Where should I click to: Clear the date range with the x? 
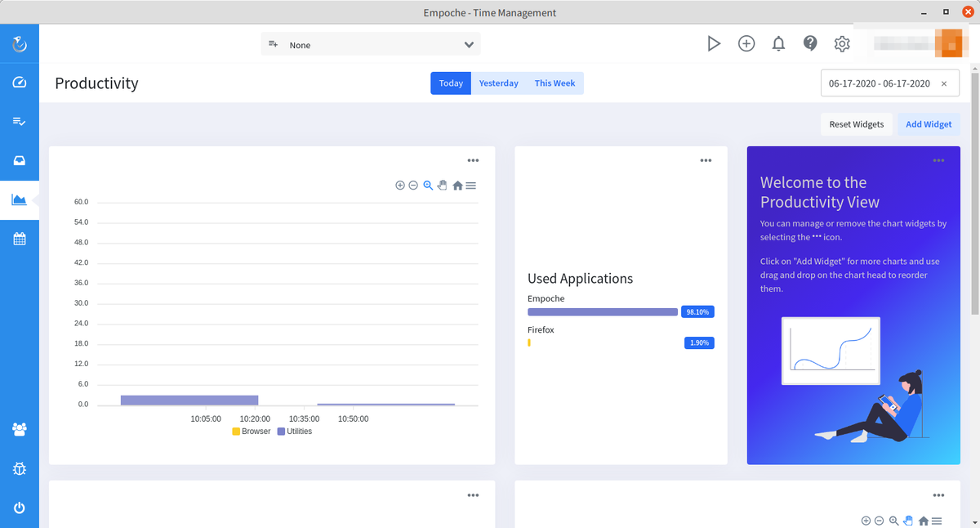[944, 83]
